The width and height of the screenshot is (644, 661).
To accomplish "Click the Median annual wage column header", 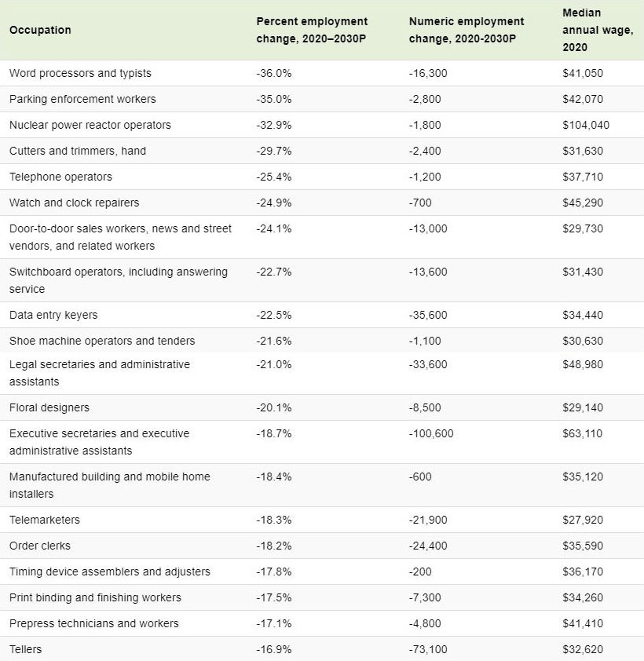I will pos(598,30).
